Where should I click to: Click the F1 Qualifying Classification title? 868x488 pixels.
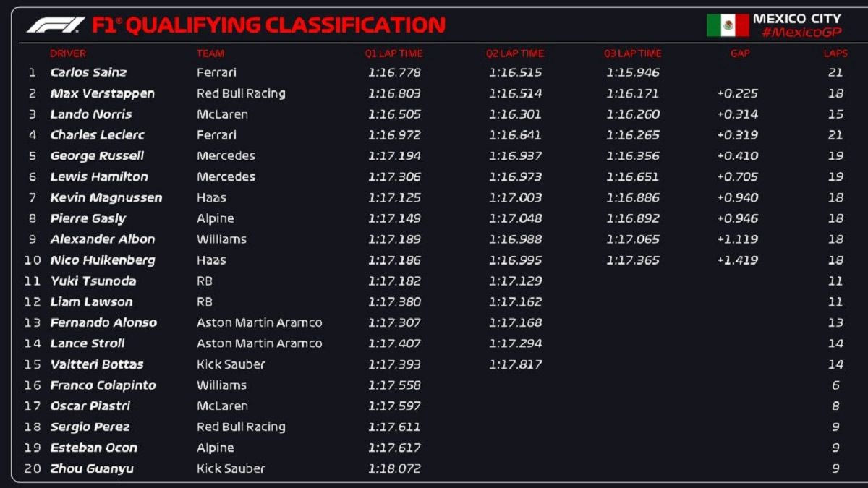click(268, 25)
